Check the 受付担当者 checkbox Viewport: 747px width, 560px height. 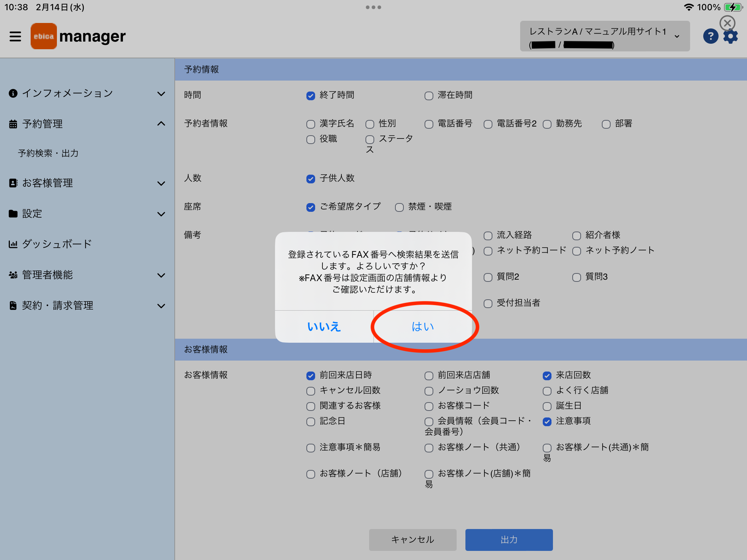pos(488,304)
